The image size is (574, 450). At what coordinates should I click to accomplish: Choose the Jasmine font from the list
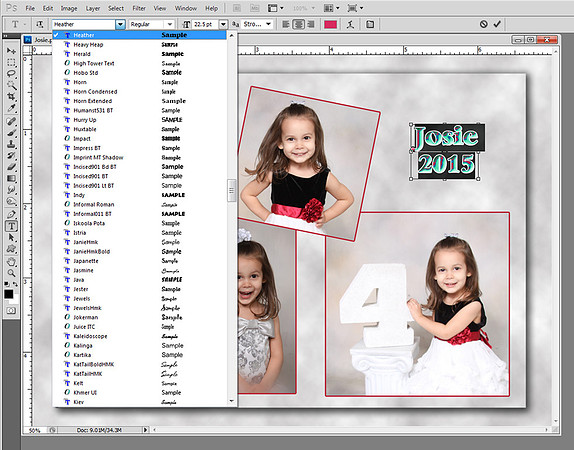tap(139, 270)
